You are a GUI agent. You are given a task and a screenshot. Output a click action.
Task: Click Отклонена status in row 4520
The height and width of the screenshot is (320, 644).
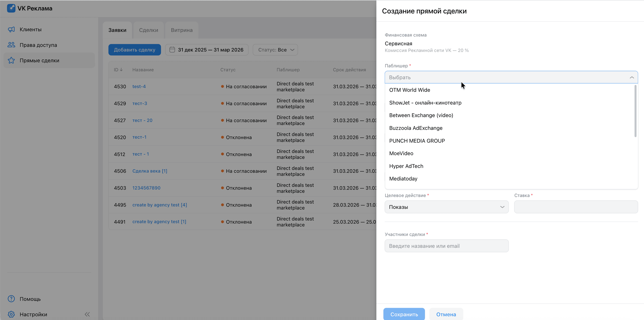236,137
